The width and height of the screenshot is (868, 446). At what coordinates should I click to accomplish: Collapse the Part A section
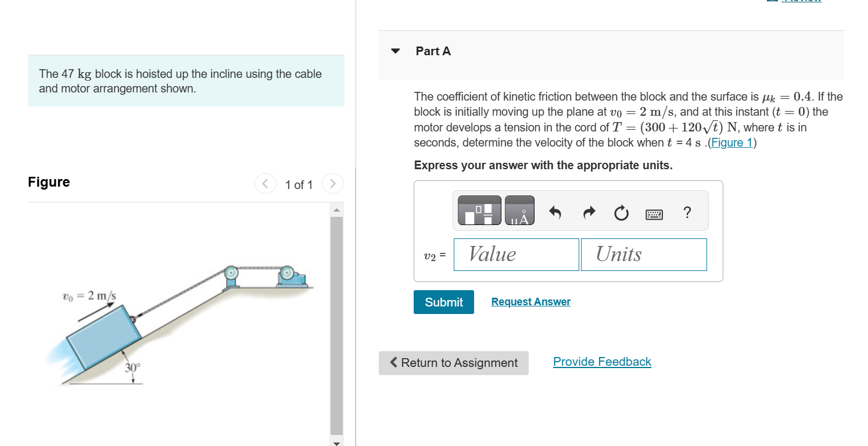(x=395, y=51)
